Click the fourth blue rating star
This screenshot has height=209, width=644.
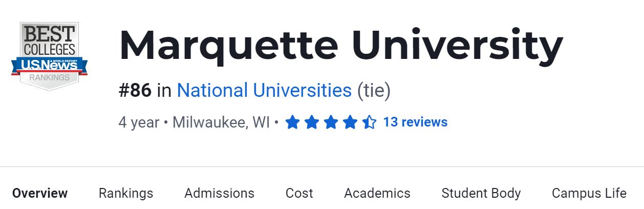tap(350, 122)
